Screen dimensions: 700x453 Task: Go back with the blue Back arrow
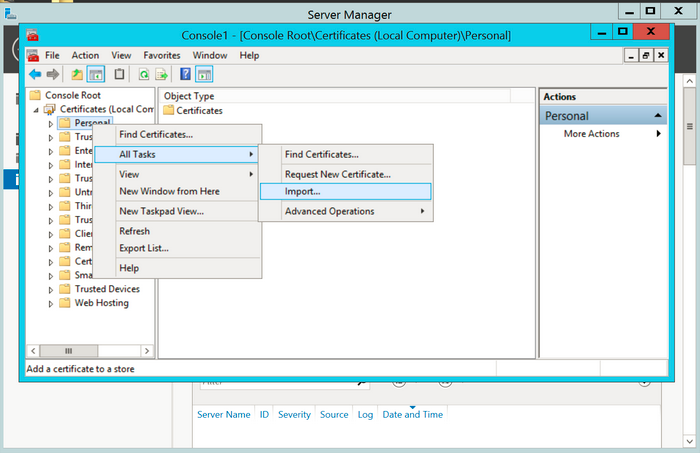click(x=35, y=74)
